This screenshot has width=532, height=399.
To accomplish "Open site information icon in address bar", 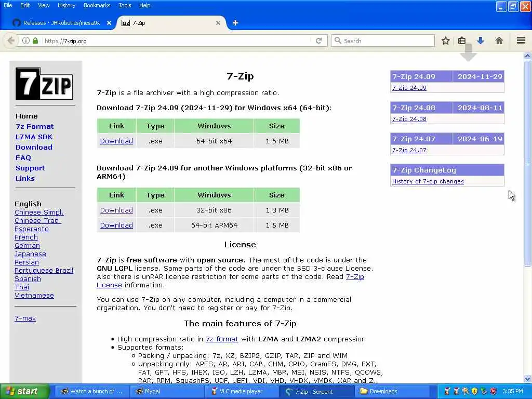I will point(26,41).
